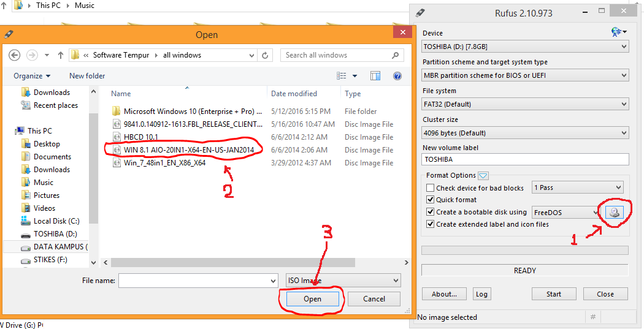Image resolution: width=644 pixels, height=329 pixels.
Task: Select the HBCD 10.1 disc image file
Action: pos(141,137)
